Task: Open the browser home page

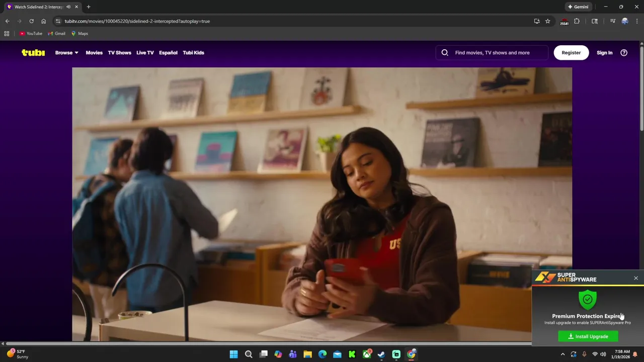Action: coord(43,21)
